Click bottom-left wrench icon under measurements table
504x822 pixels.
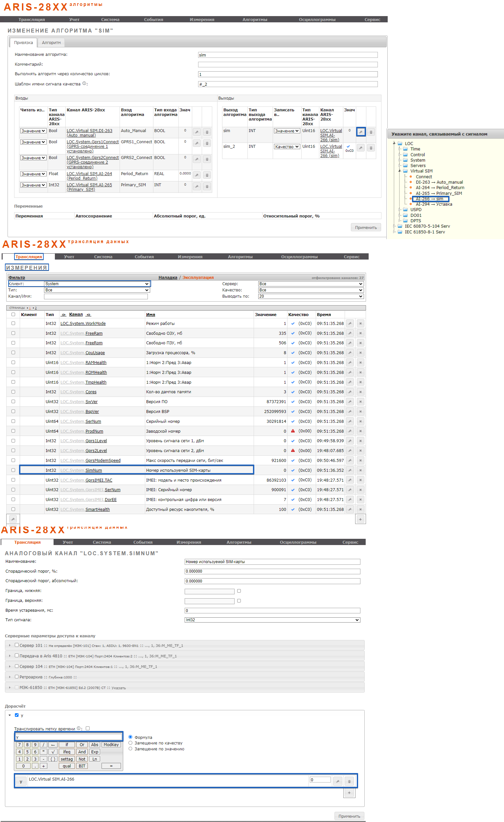[13, 519]
